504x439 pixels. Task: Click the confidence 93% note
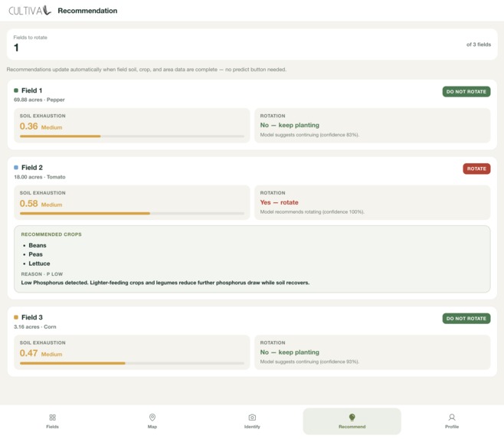click(x=309, y=362)
